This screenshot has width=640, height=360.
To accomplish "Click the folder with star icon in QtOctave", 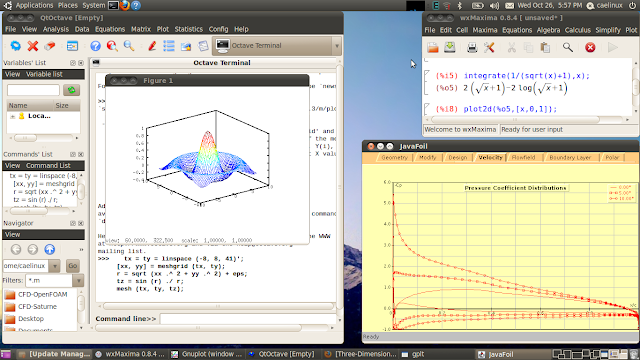I will [x=186, y=46].
